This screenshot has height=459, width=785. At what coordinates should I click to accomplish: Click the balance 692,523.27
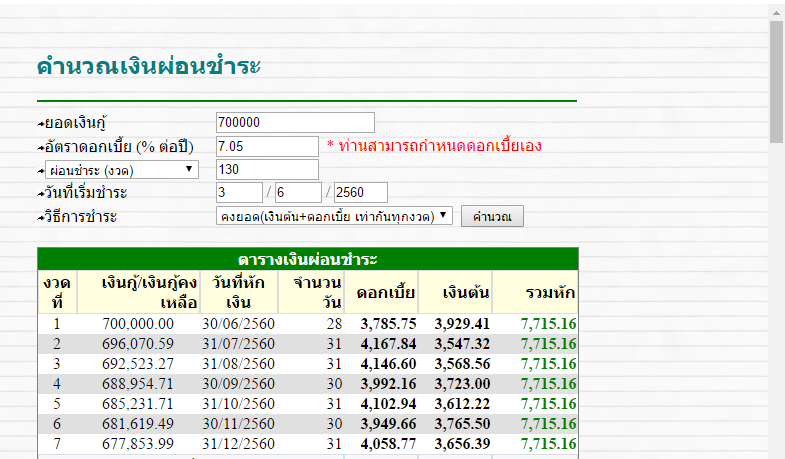point(138,364)
